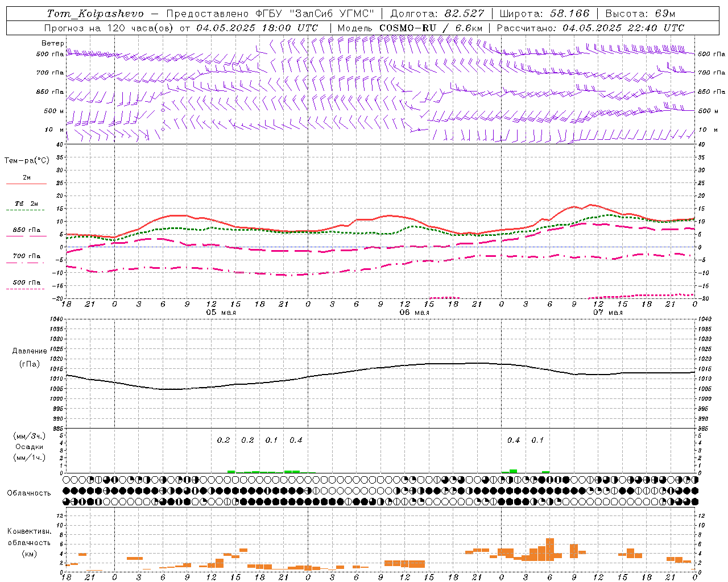The height and width of the screenshot is (582, 728).
Task: Click the Tom_Kolpashevo station title
Action: tap(96, 14)
